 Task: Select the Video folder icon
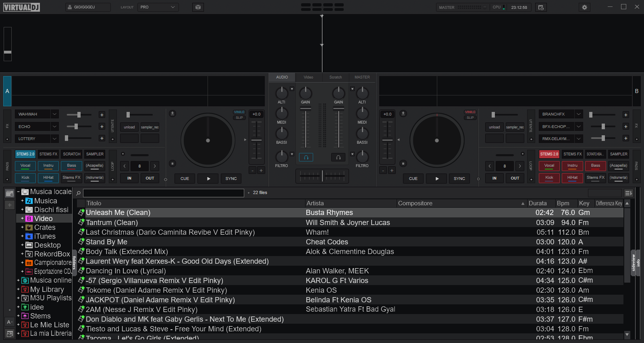click(x=29, y=219)
